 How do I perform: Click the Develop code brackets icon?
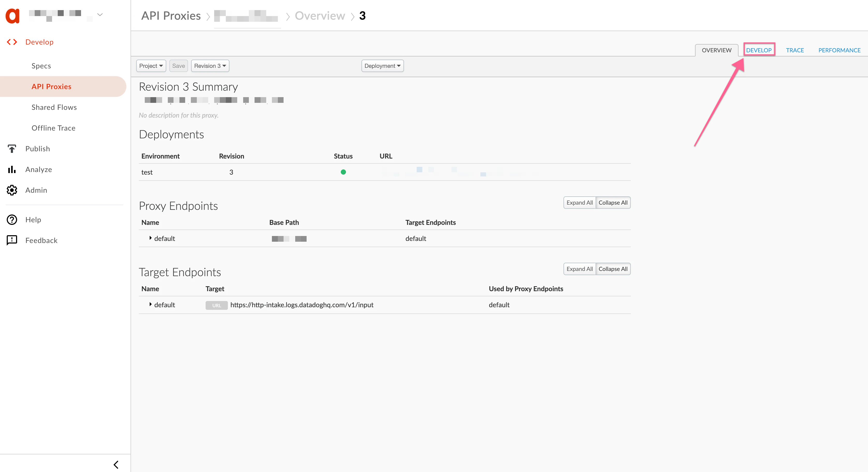point(12,42)
